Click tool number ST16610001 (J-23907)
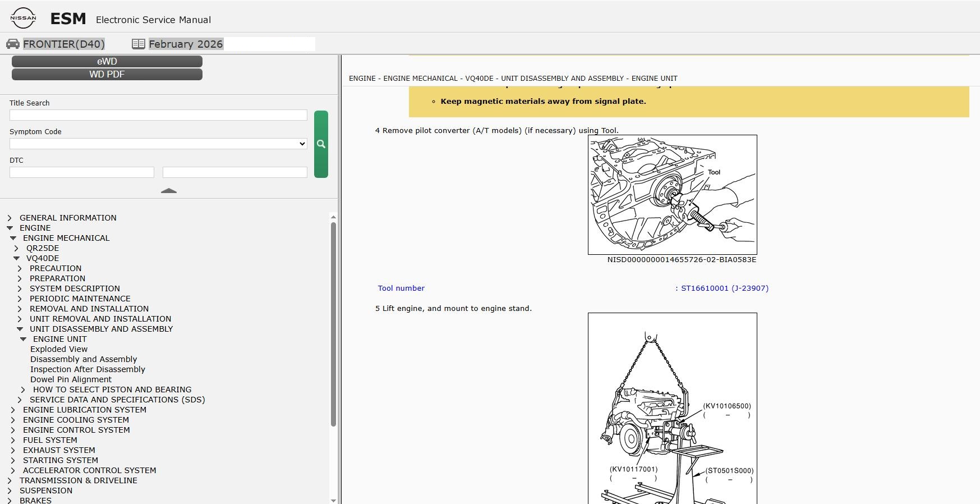The width and height of the screenshot is (980, 504). 724,288
